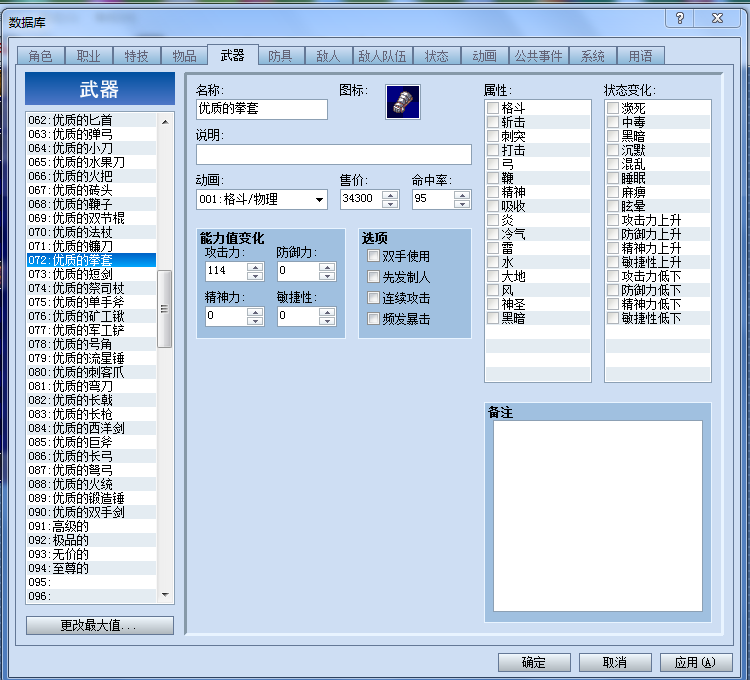Select list entry 092:极品的
The width and height of the screenshot is (750, 680).
91,540
